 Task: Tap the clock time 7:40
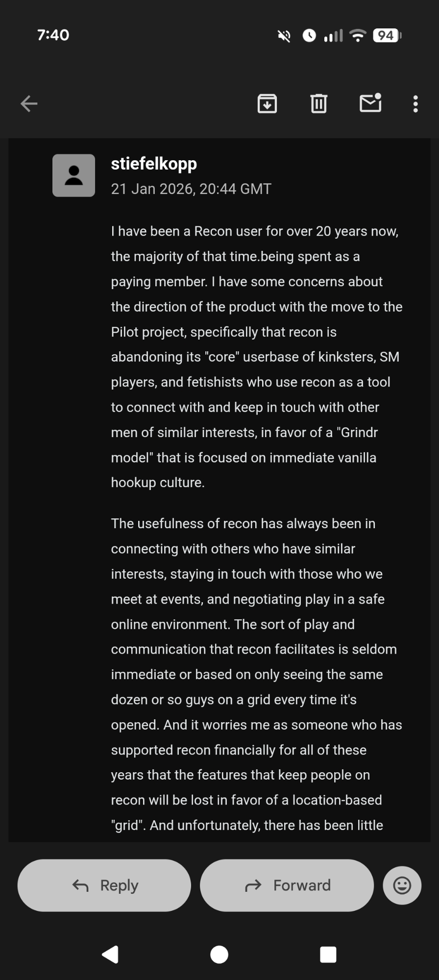(53, 35)
